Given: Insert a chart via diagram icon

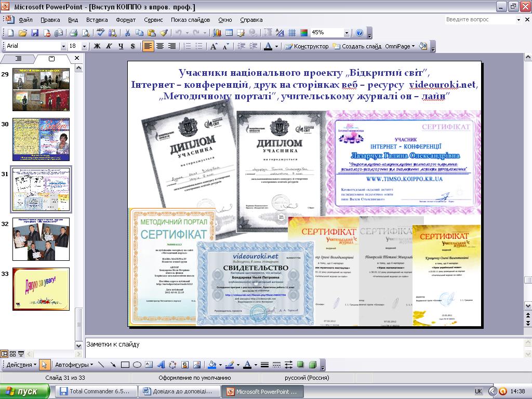Looking at the screenshot, I should click(x=217, y=33).
